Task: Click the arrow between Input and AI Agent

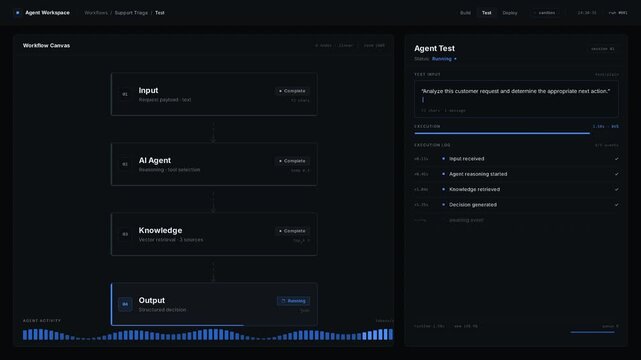Action: pos(213,132)
